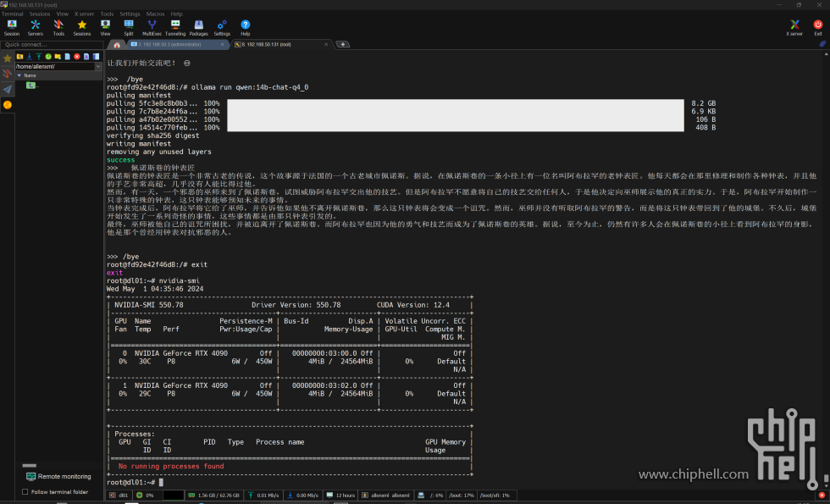This screenshot has height=504, width=830.
Task: Select the parent folder '..' entry
Action: pyautogui.click(x=32, y=86)
